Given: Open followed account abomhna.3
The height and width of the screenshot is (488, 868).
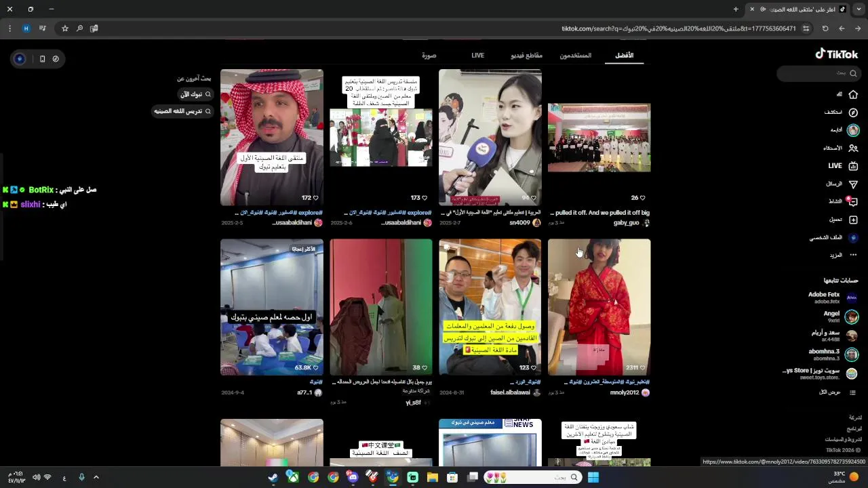Looking at the screenshot, I should click(832, 354).
